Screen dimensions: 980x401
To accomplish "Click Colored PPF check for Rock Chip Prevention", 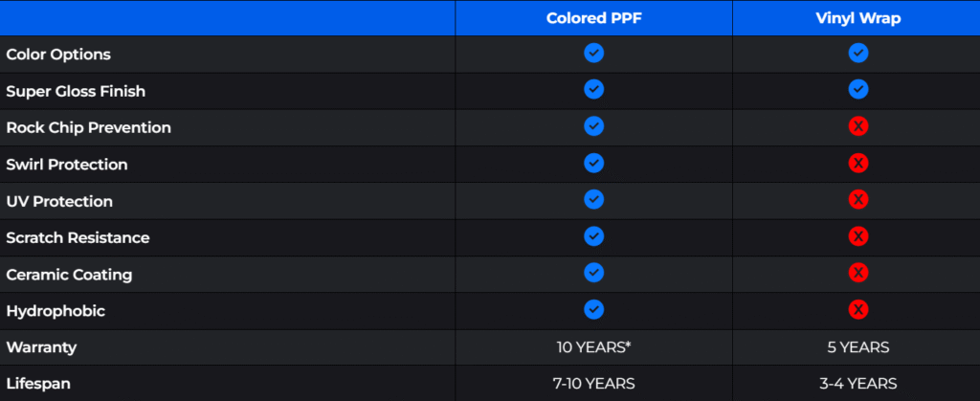I will [x=593, y=127].
